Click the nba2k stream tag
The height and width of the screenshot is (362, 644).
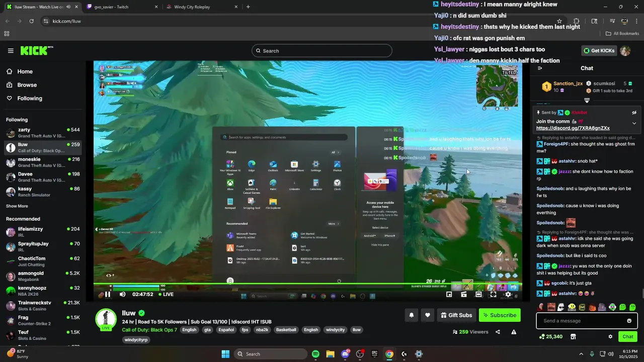(262, 330)
